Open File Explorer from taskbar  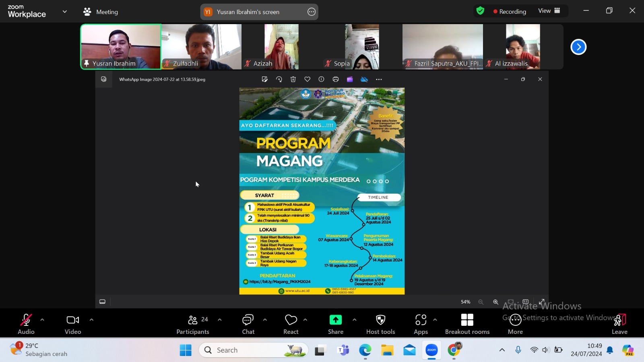click(x=387, y=350)
